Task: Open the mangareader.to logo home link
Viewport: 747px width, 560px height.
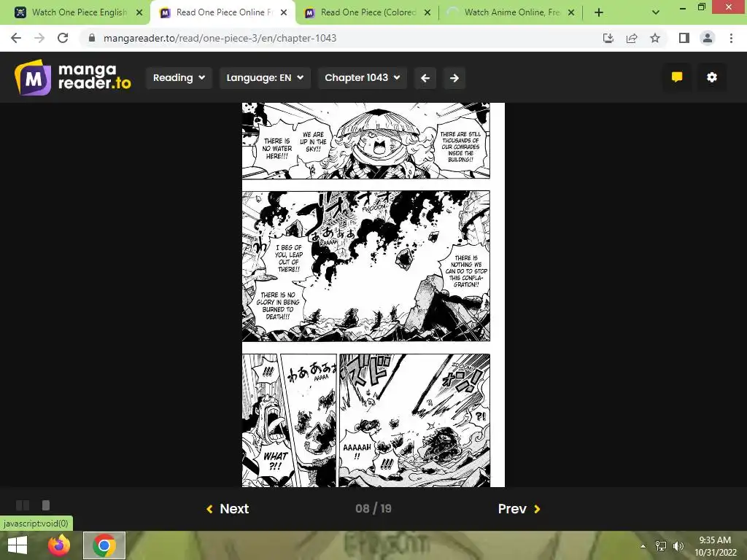Action: 72,77
